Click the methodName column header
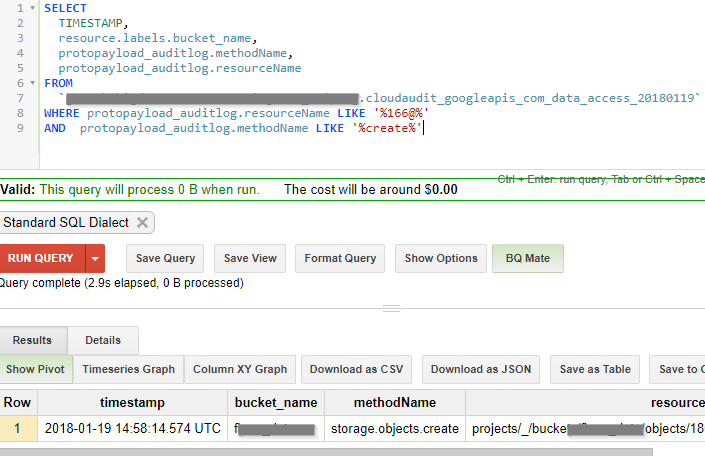Image resolution: width=705 pixels, height=456 pixels. point(396,402)
